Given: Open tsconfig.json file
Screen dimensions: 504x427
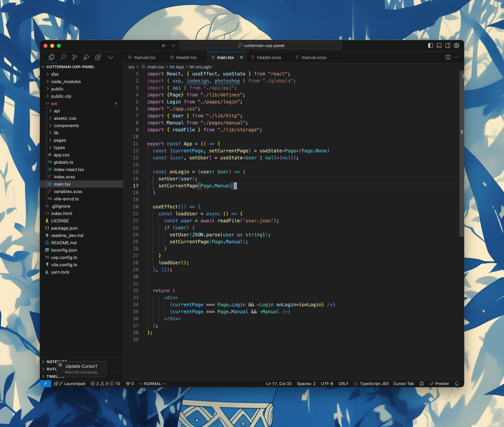Looking at the screenshot, I should 82,250.
